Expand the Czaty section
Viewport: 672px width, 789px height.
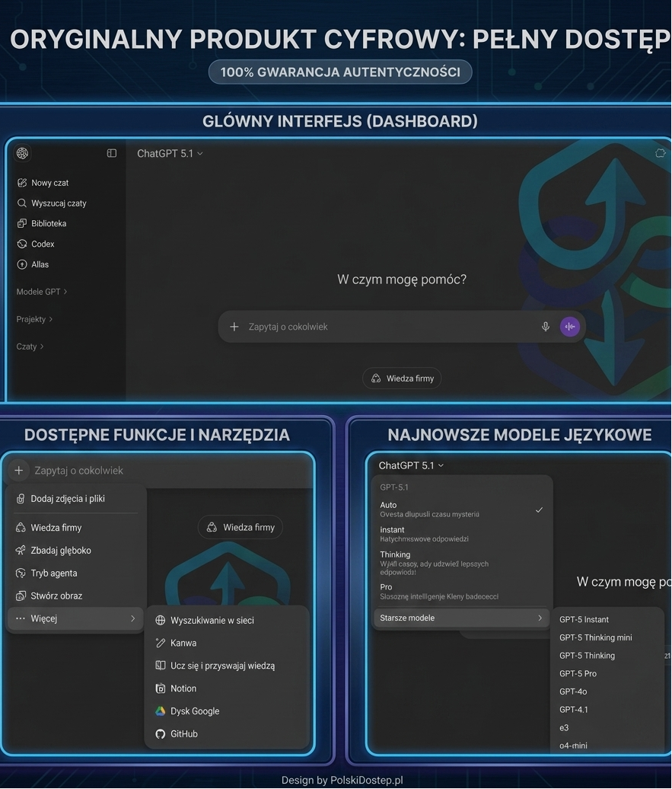click(30, 347)
